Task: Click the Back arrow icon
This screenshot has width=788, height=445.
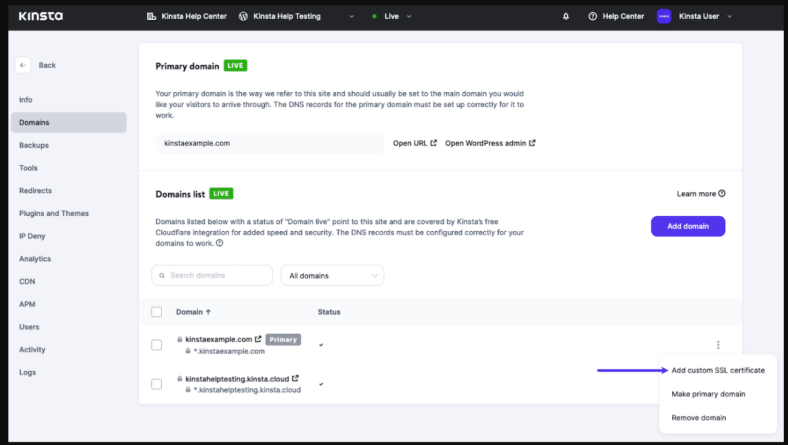Action: click(x=23, y=65)
